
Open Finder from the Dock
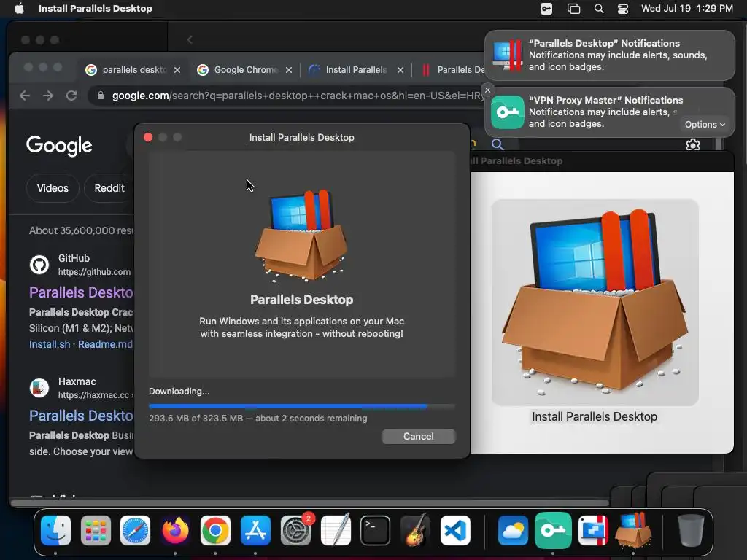55,530
